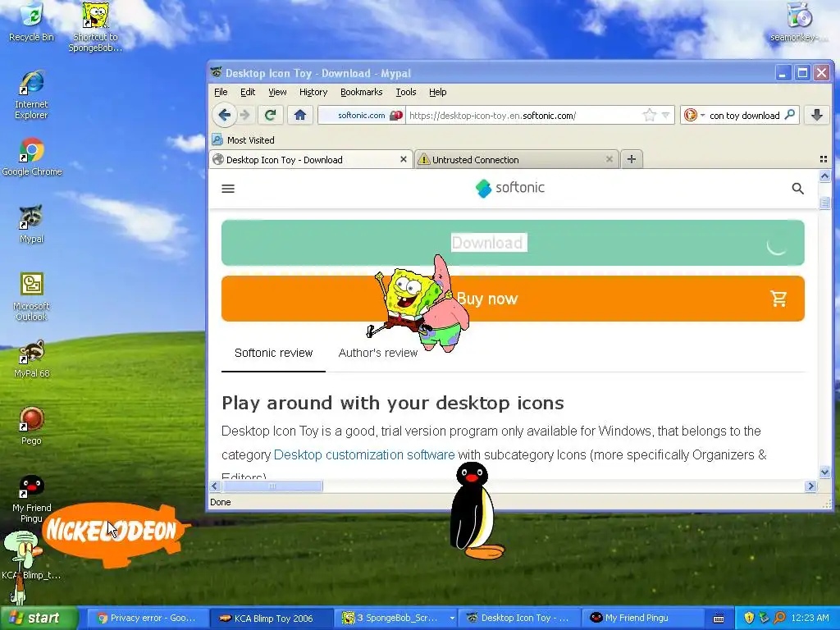Screen dimensions: 840x630
Task: Click the Softonic page search magnifier
Action: click(797, 189)
